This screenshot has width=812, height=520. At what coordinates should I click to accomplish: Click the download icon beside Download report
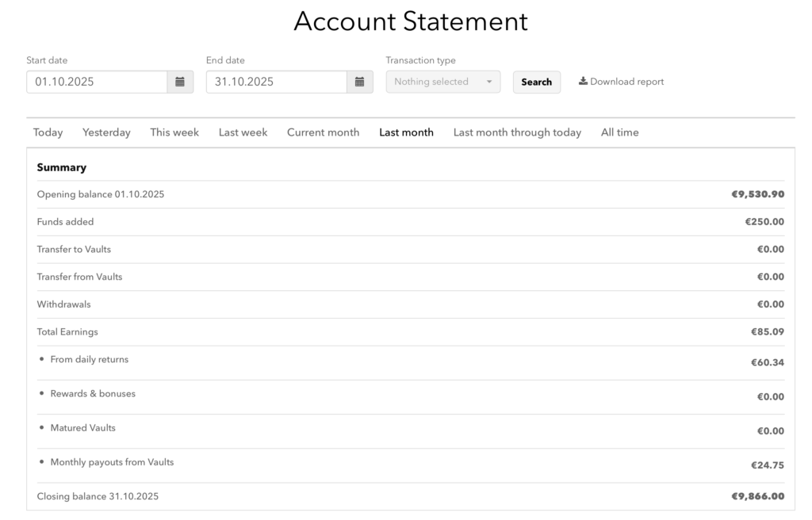coord(583,82)
